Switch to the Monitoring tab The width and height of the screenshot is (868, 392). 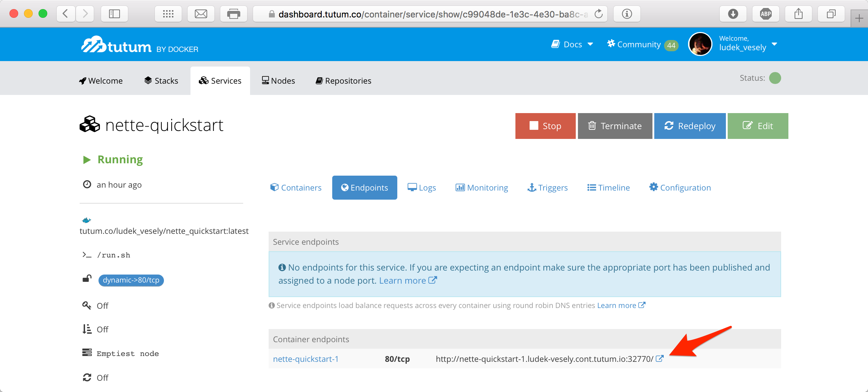(482, 188)
